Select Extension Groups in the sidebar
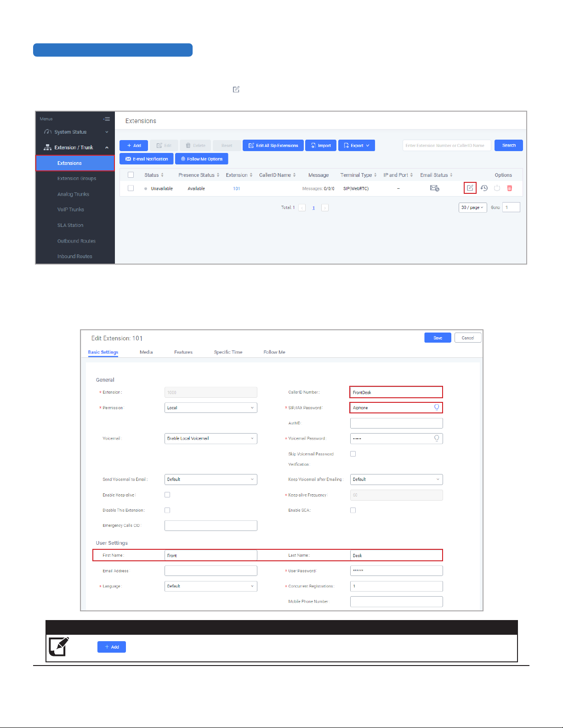 click(77, 179)
